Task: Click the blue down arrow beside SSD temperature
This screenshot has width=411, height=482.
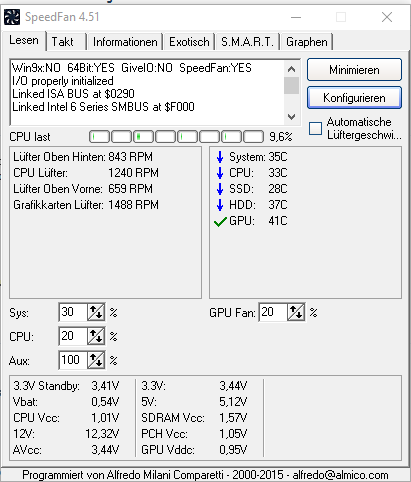Action: pos(220,189)
